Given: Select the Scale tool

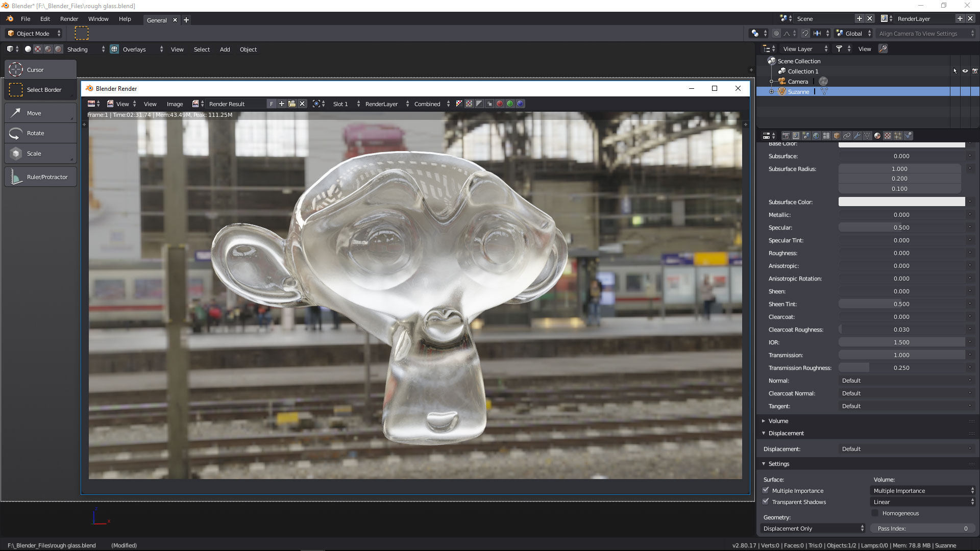Looking at the screenshot, I should (x=40, y=154).
